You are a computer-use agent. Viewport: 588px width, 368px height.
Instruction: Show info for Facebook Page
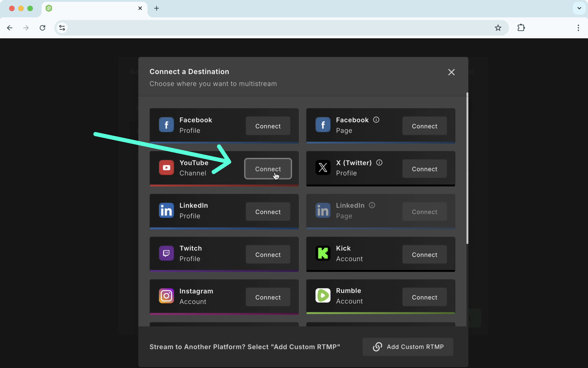click(x=376, y=120)
